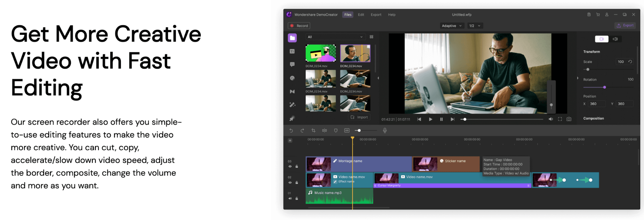This screenshot has width=644, height=220.
Task: Open the shopping cart icon
Action: [x=598, y=14]
